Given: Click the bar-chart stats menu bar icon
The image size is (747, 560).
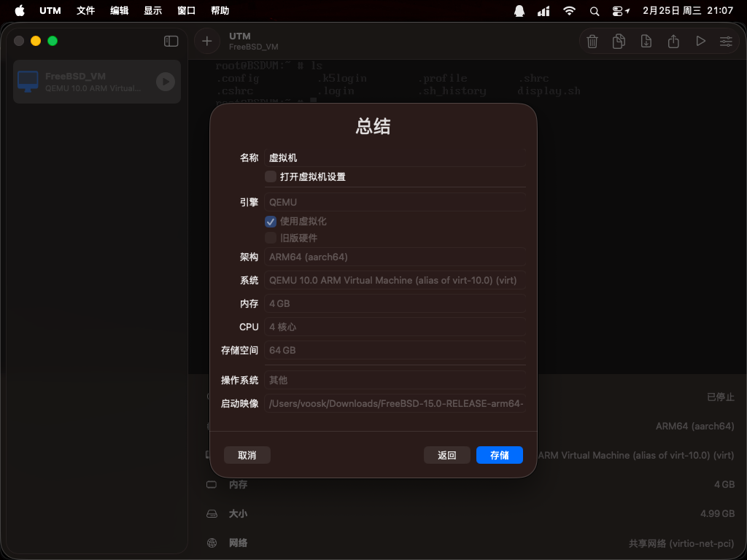Looking at the screenshot, I should 543,11.
